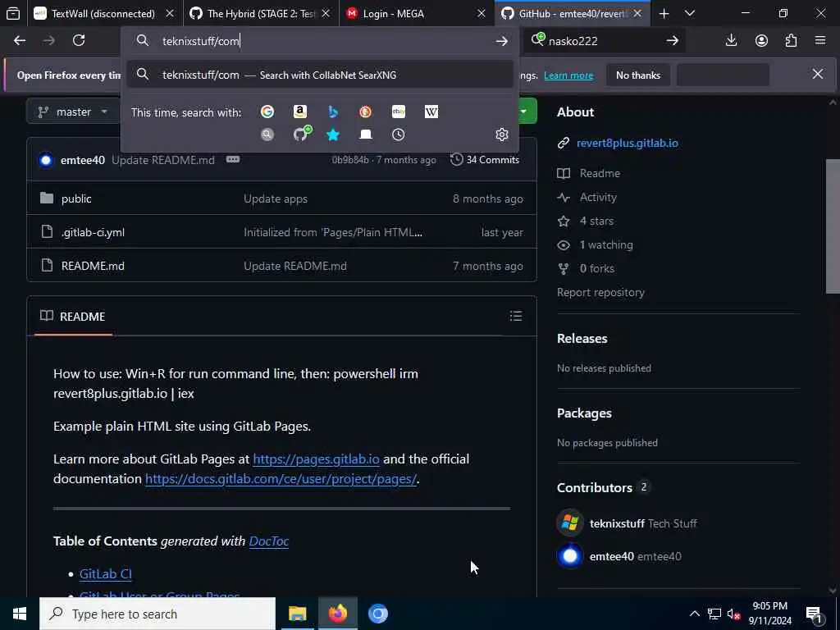The image size is (840, 630).
Task: Search with Wikipedia engine icon
Action: click(x=431, y=112)
